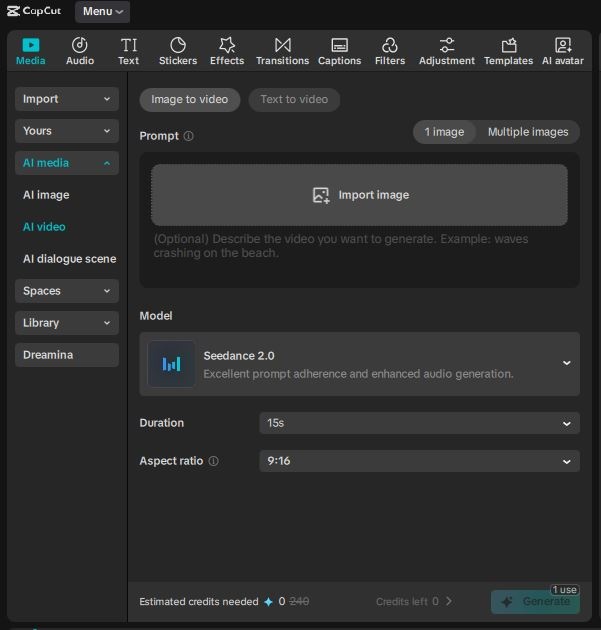Expand the Import section
The height and width of the screenshot is (630, 601).
point(67,99)
